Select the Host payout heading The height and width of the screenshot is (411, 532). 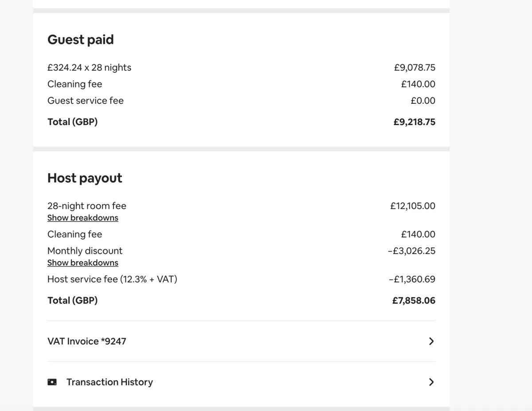[85, 178]
